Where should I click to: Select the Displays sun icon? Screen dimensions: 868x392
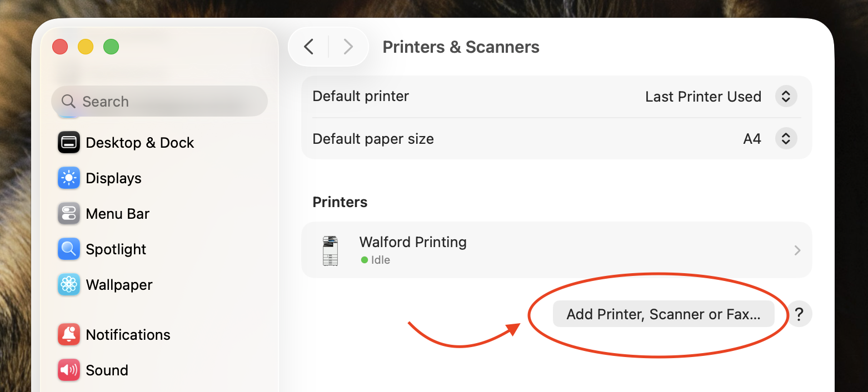(69, 178)
